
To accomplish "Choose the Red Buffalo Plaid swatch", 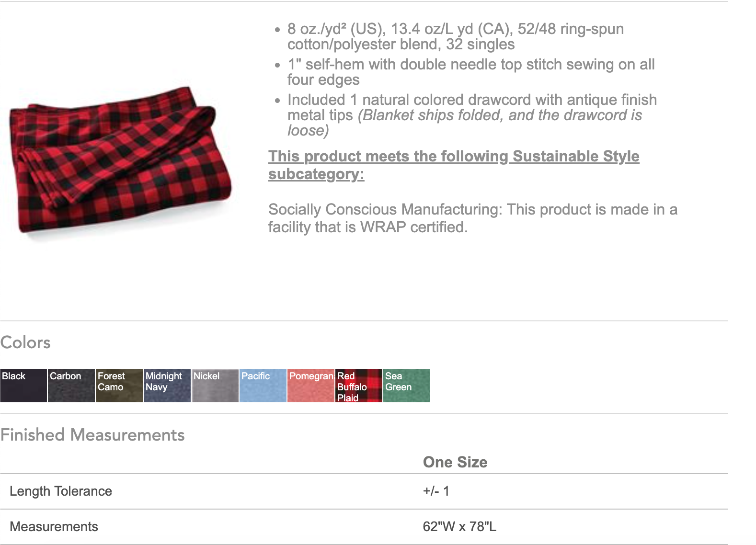I will [x=359, y=386].
